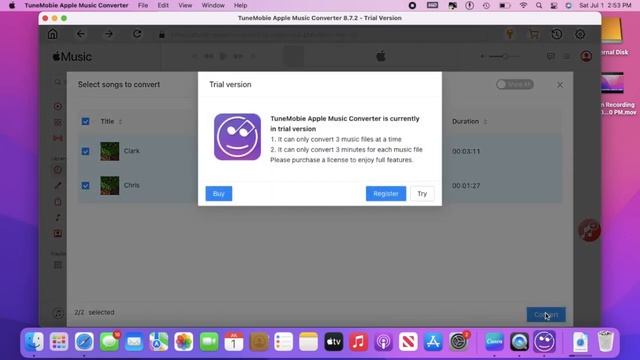The image size is (640, 360).
Task: Open Music app from the Dock
Action: pos(358,341)
